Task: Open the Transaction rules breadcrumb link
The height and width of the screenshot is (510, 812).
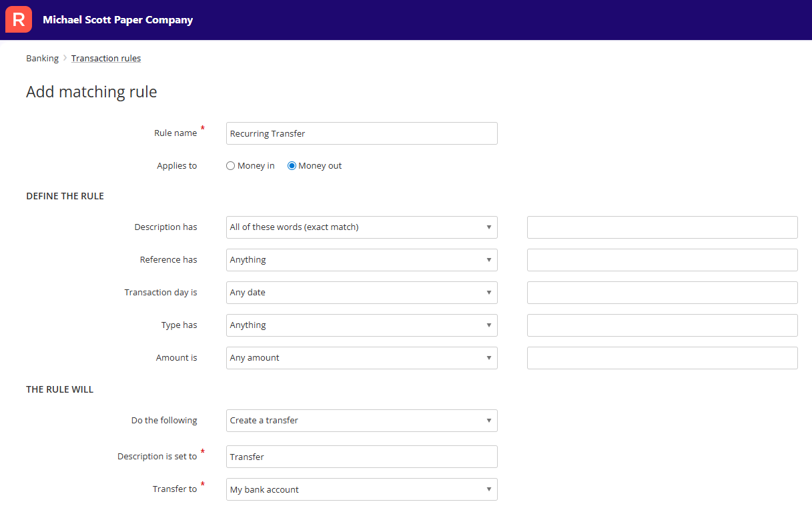Action: click(x=106, y=58)
